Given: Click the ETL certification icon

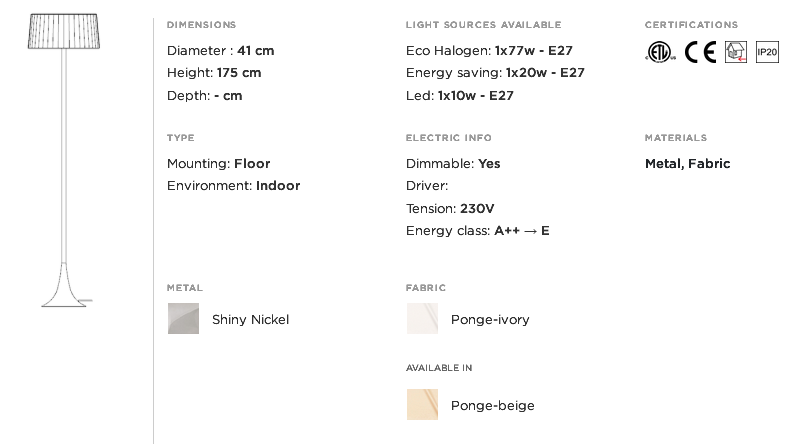Looking at the screenshot, I should pos(660,52).
